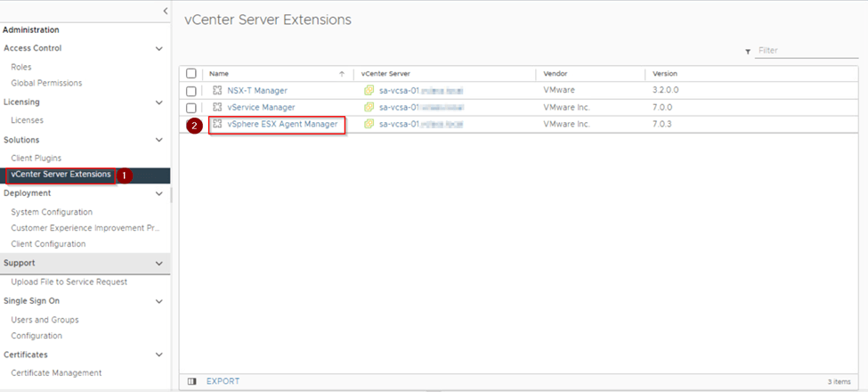This screenshot has width=868, height=392.
Task: Check the vService Manager row checkbox
Action: (x=191, y=108)
